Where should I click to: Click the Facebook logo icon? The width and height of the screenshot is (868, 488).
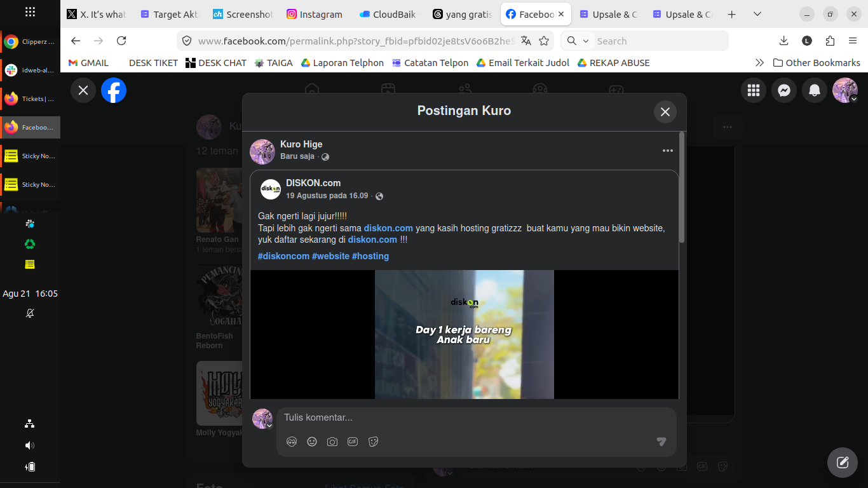[114, 90]
